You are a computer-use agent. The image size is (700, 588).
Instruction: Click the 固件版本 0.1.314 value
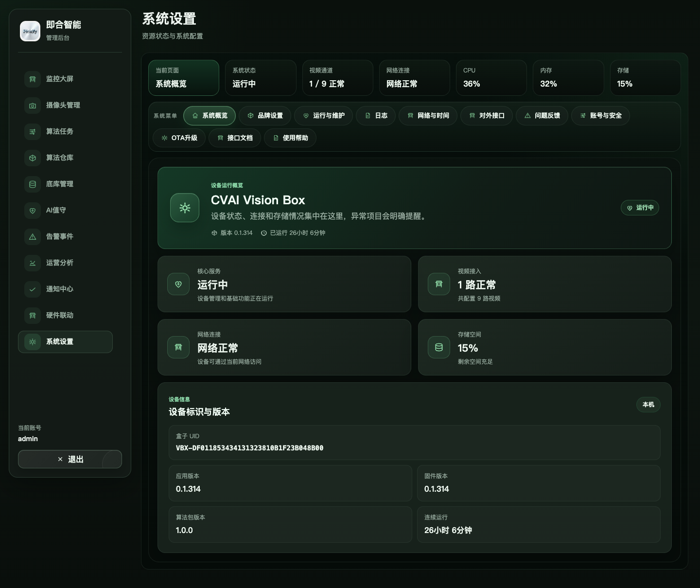[437, 489]
